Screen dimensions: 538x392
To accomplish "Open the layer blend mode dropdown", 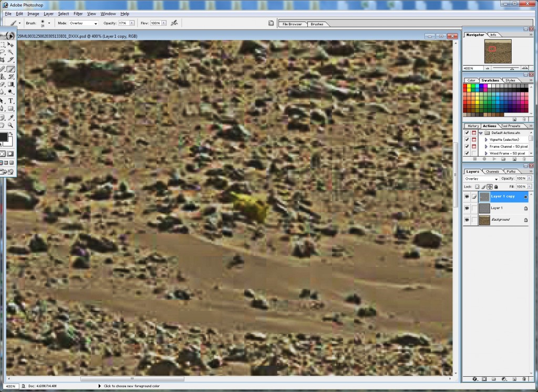I will point(480,179).
